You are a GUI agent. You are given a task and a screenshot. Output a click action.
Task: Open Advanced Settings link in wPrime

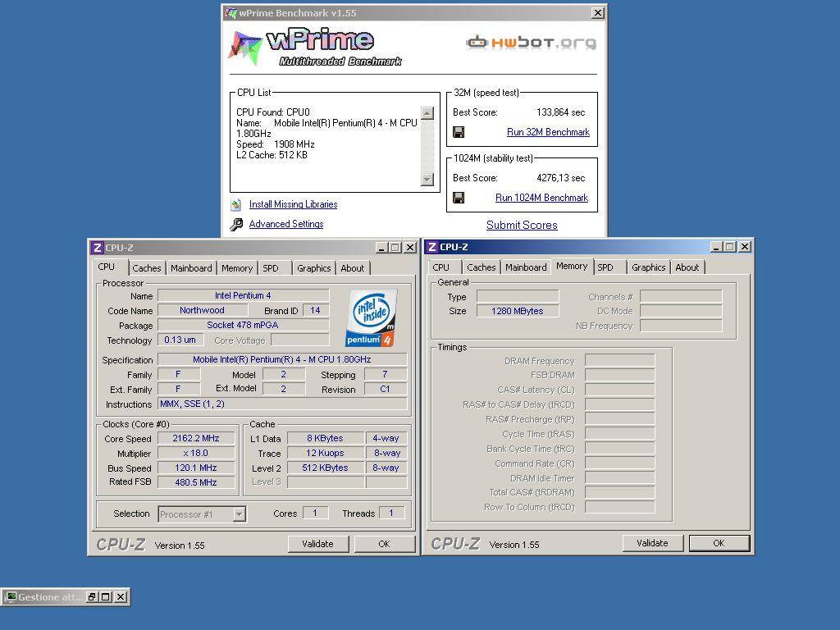pyautogui.click(x=286, y=225)
